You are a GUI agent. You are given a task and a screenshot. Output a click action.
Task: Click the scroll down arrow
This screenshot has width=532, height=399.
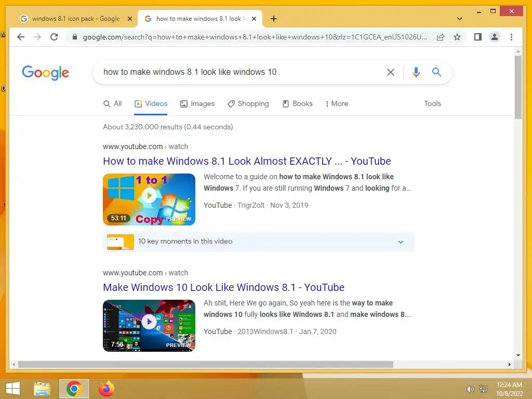click(518, 355)
